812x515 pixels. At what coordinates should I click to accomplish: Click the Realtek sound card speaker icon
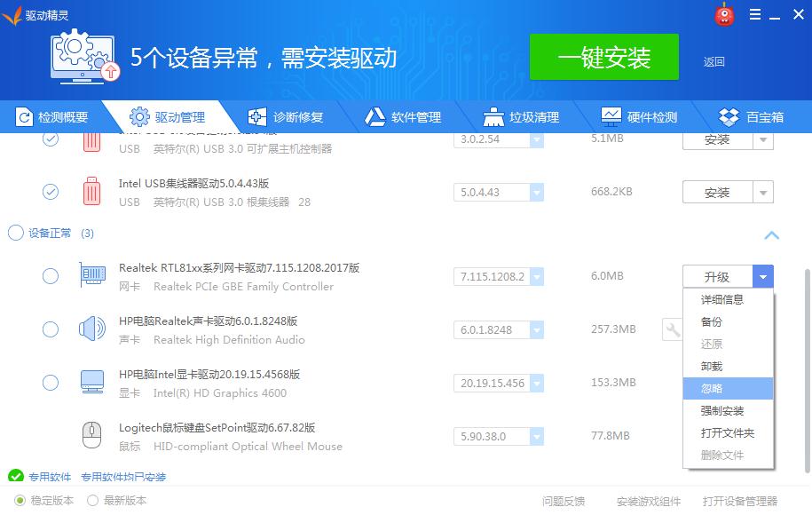(92, 329)
